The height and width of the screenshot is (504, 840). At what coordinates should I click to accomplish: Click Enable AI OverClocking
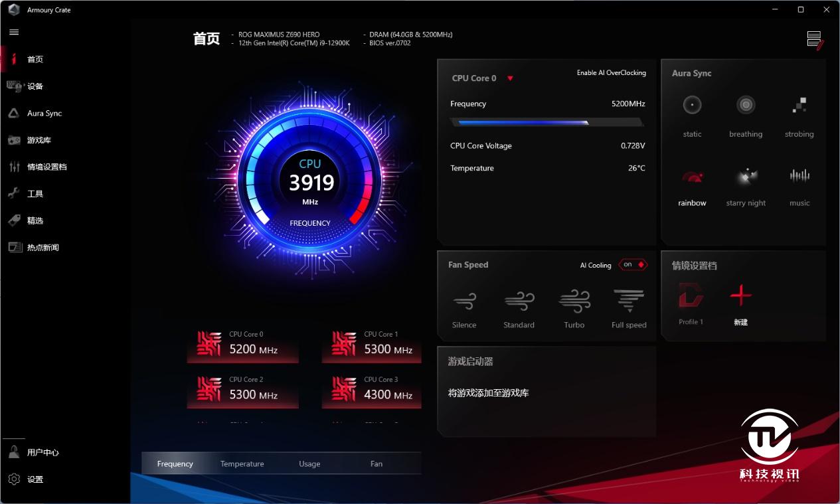[611, 73]
